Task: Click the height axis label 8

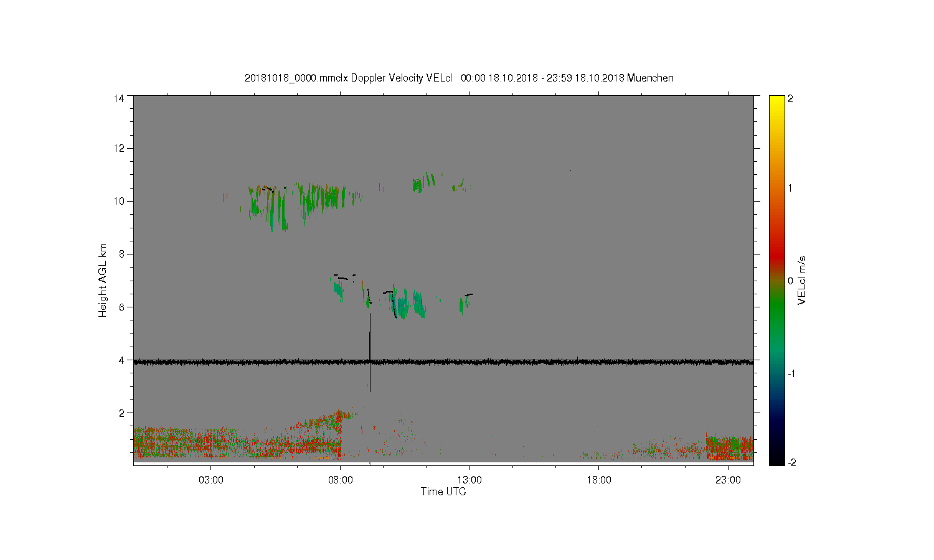Action: (x=122, y=254)
